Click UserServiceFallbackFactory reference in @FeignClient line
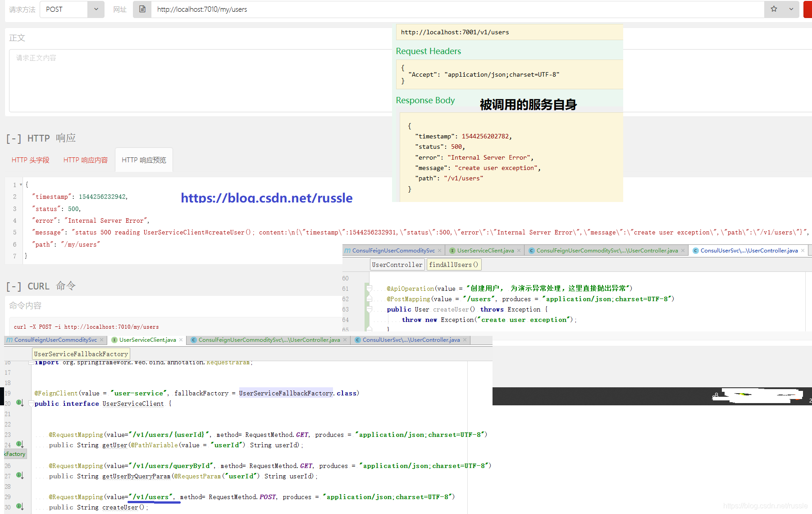 point(286,393)
